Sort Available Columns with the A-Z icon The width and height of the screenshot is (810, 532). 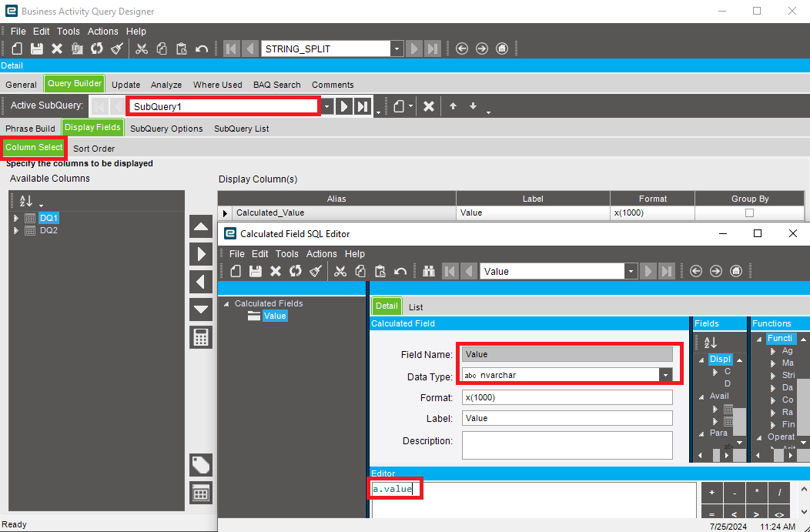(x=26, y=201)
